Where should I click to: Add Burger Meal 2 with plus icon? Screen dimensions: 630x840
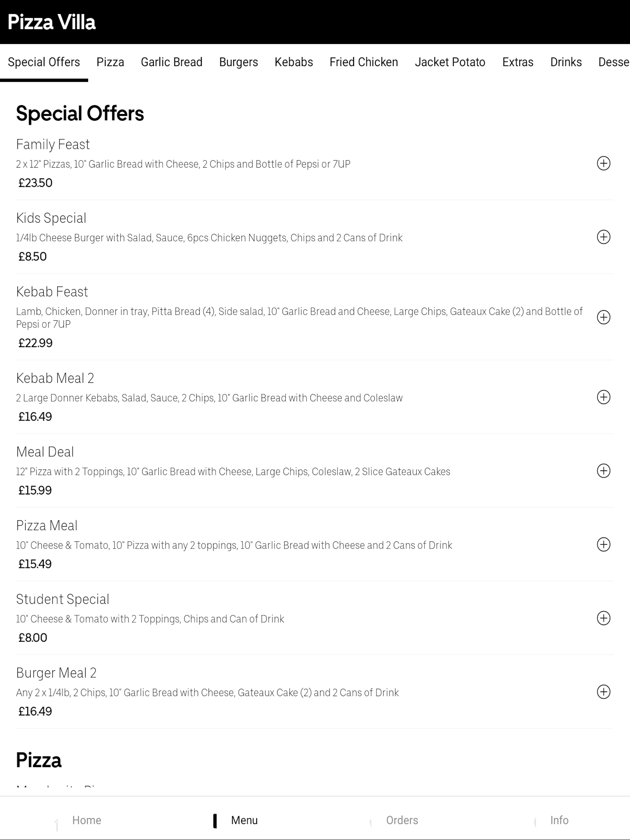click(604, 692)
